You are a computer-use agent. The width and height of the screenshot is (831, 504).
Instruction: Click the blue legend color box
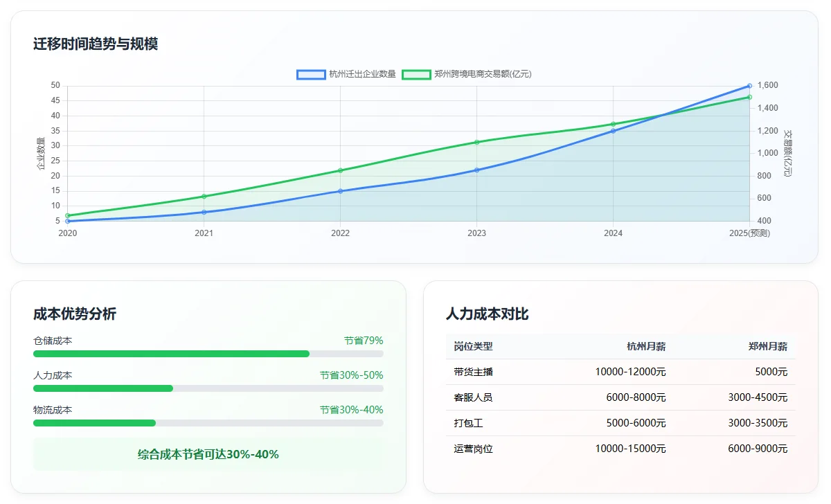pyautogui.click(x=311, y=74)
